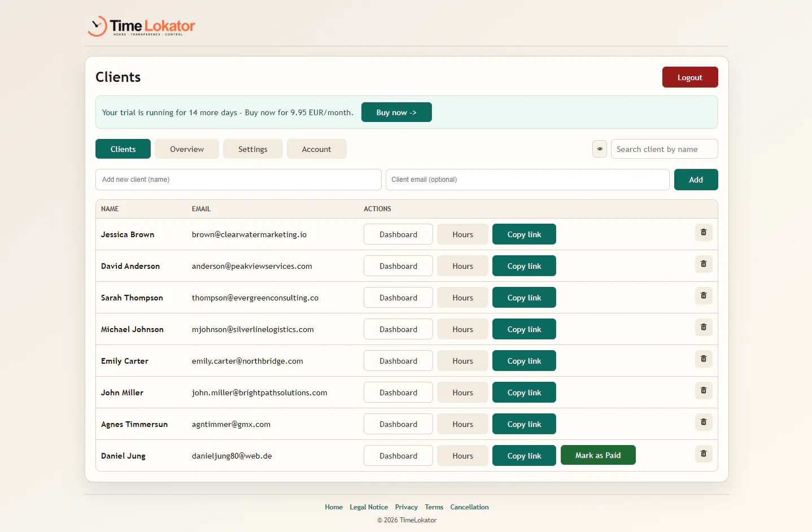Copy link for Michael Johnson
The image size is (812, 532).
pos(524,329)
